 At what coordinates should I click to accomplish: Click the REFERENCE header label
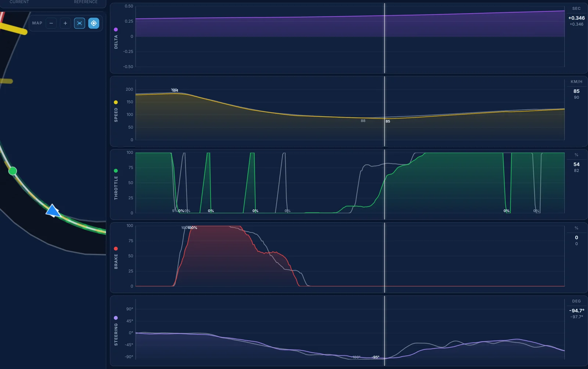[x=86, y=2]
